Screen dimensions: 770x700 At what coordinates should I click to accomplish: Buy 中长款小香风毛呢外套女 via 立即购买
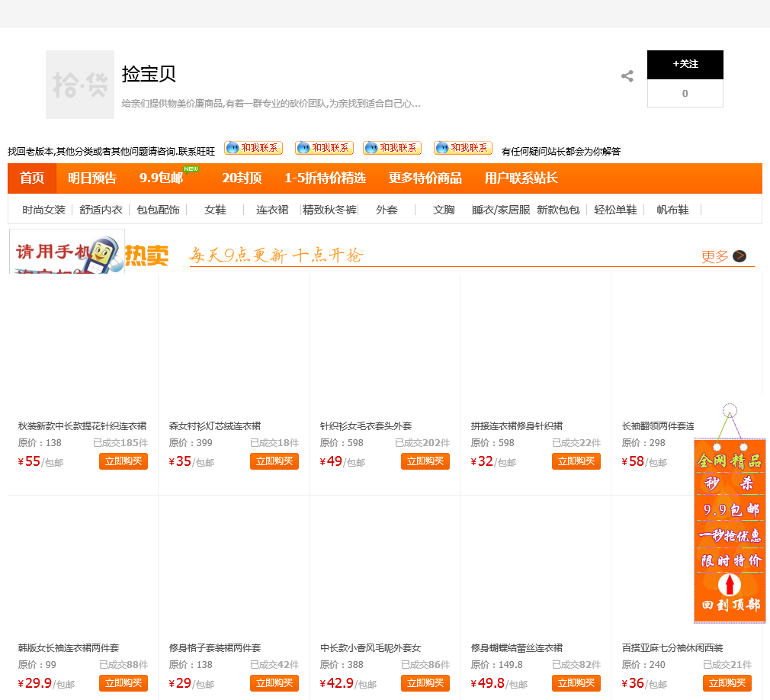(425, 683)
